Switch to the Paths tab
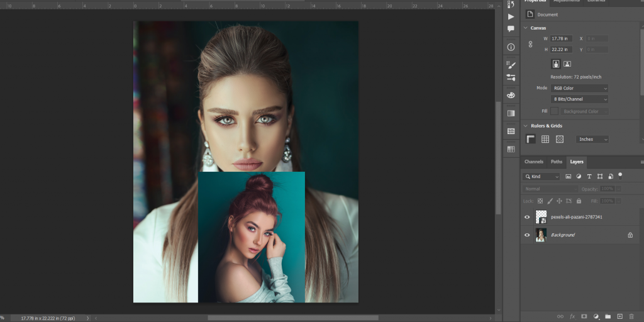Viewport: 644px width, 322px height. coord(557,162)
